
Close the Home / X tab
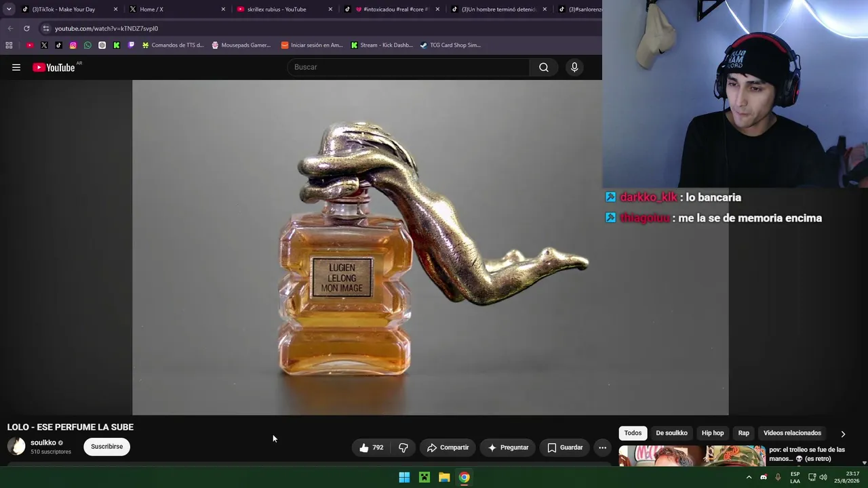point(223,9)
